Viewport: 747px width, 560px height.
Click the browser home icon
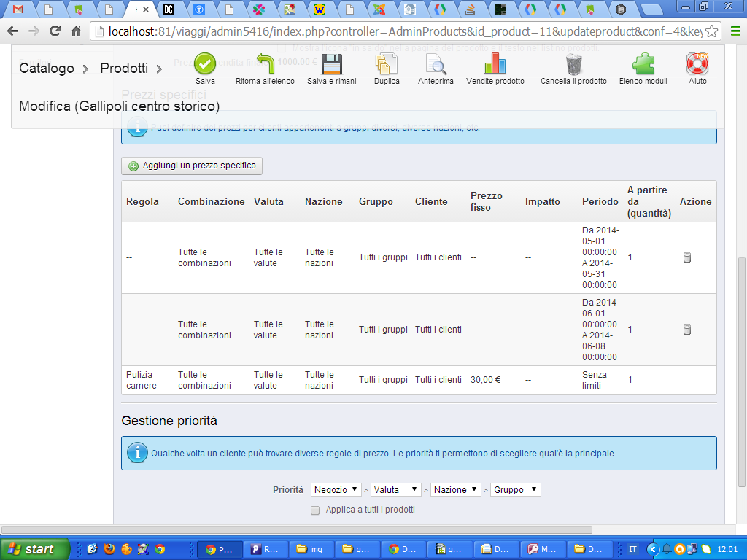point(76,31)
